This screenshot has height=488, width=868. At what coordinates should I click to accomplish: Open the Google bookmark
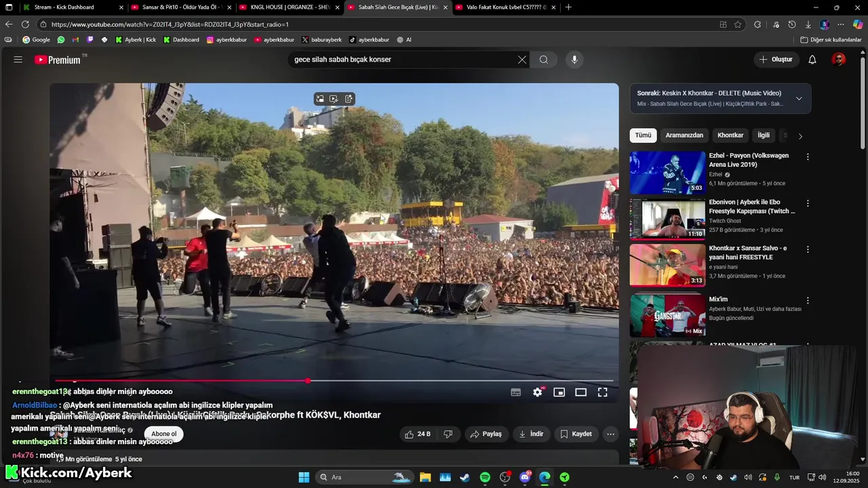(36, 40)
